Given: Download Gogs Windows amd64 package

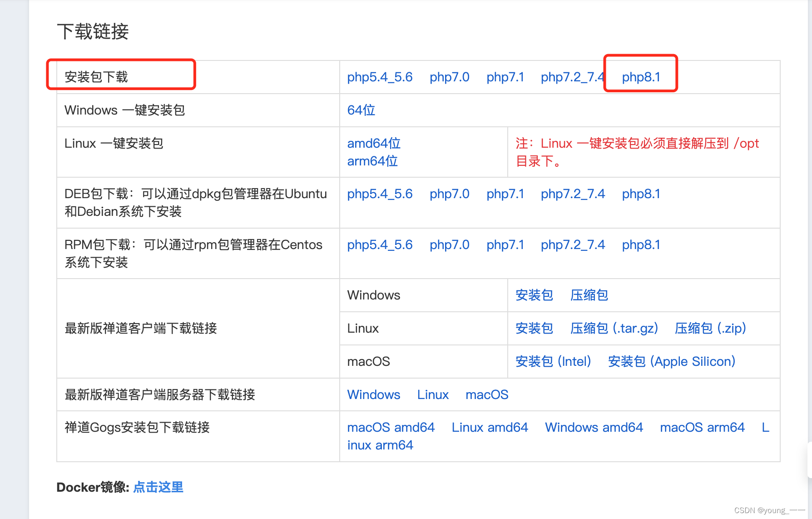Looking at the screenshot, I should point(594,428).
